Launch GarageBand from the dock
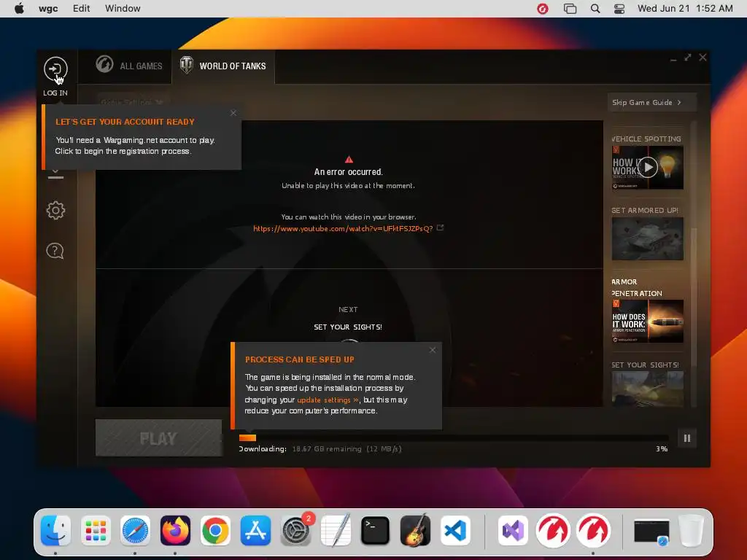This screenshot has height=560, width=747. tap(415, 530)
